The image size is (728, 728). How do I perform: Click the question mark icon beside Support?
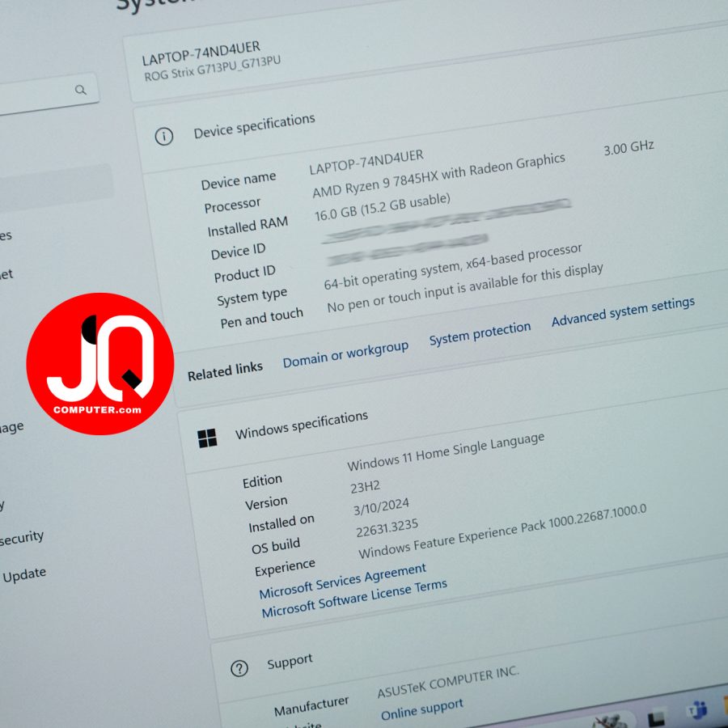tap(239, 669)
